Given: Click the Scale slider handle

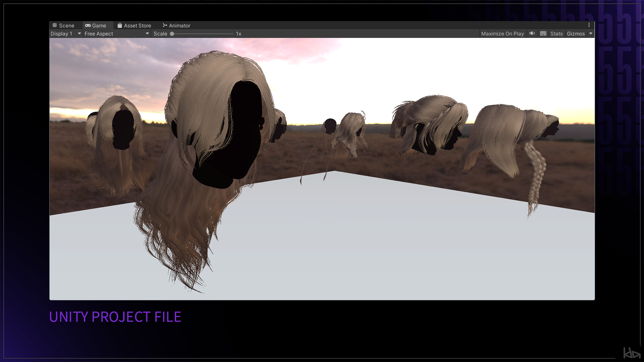Looking at the screenshot, I should pos(172,34).
